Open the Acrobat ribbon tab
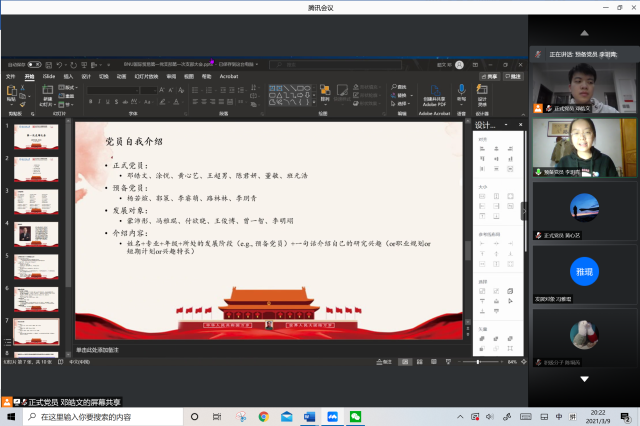The image size is (640, 426). (229, 75)
